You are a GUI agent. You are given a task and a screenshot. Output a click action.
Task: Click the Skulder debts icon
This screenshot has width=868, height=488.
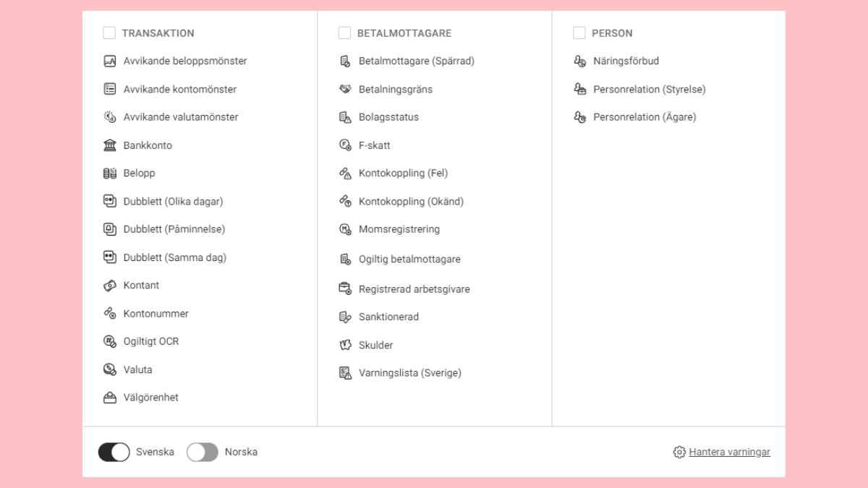pos(345,346)
